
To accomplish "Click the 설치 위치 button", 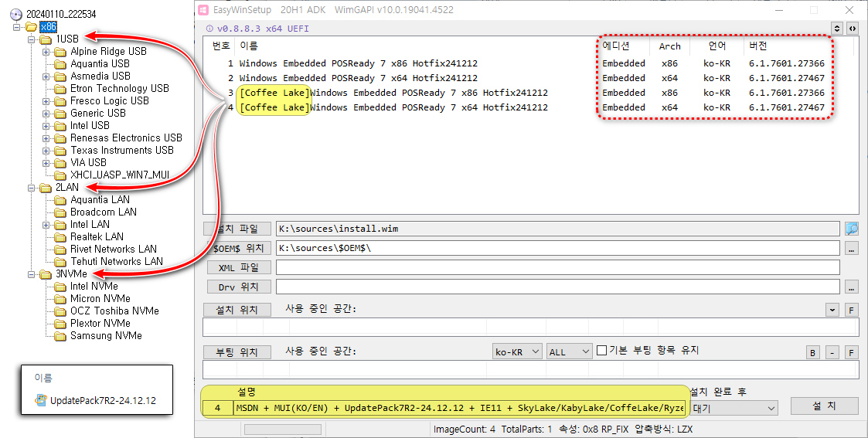I will [x=237, y=310].
